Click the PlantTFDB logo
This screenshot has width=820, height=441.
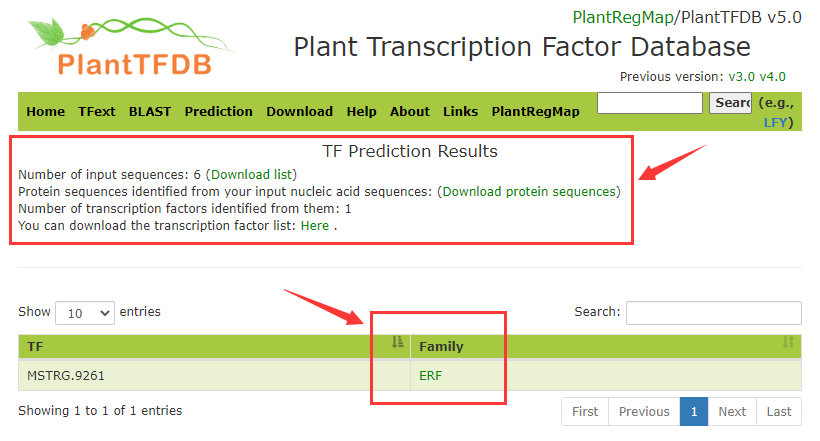[131, 47]
